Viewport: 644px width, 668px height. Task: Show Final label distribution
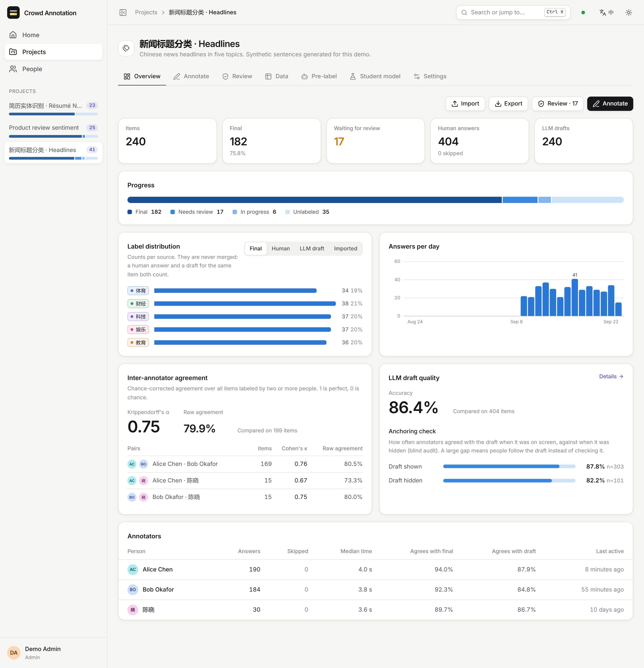click(x=256, y=249)
